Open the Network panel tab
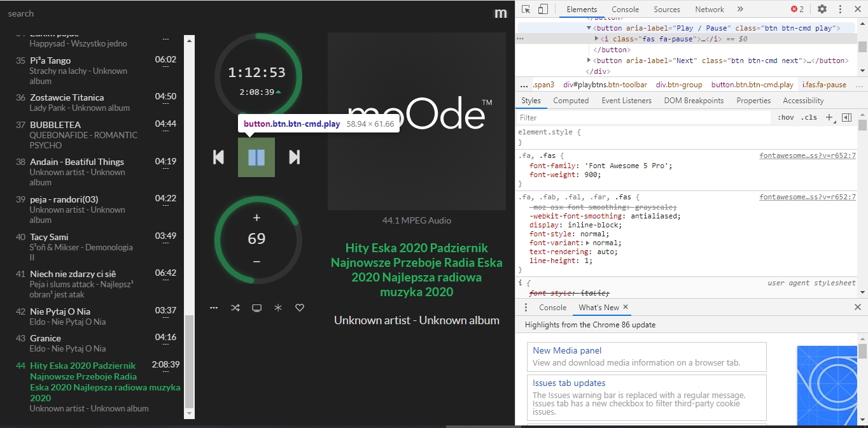This screenshot has width=868, height=428. pyautogui.click(x=710, y=10)
